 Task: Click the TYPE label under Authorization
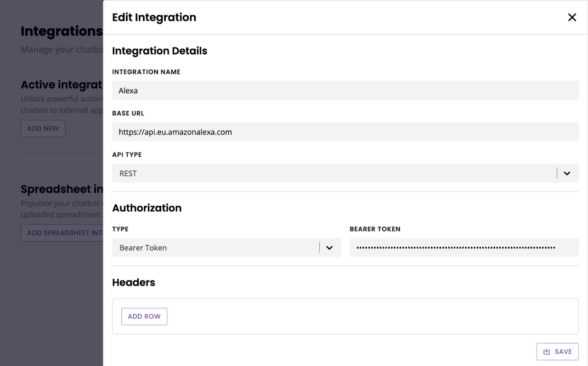(x=120, y=229)
